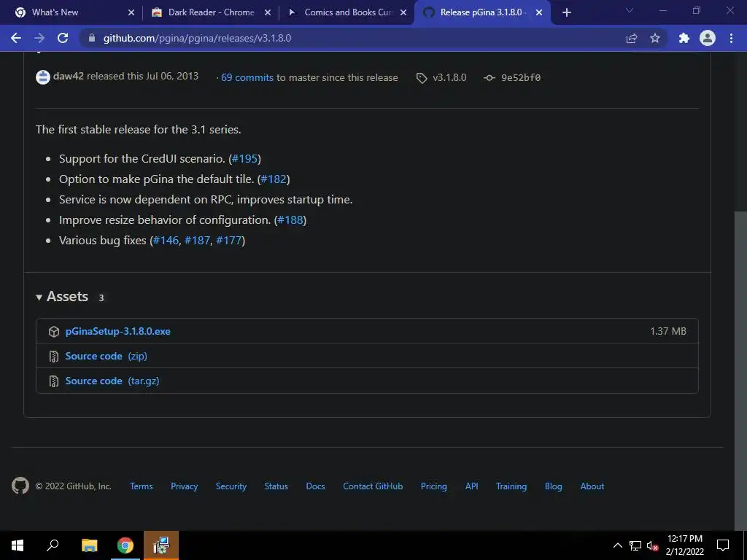
Task: Close the Comics and Books tab
Action: coord(403,12)
